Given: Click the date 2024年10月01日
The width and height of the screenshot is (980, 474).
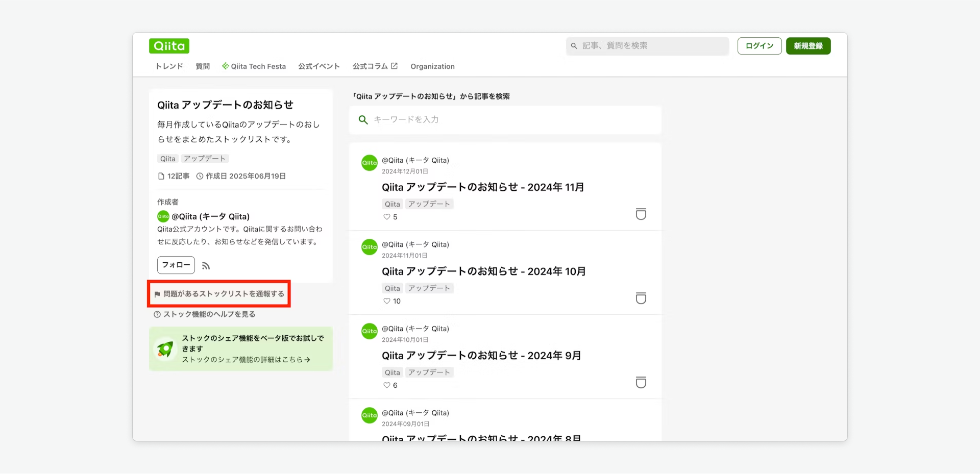Looking at the screenshot, I should pyautogui.click(x=405, y=340).
